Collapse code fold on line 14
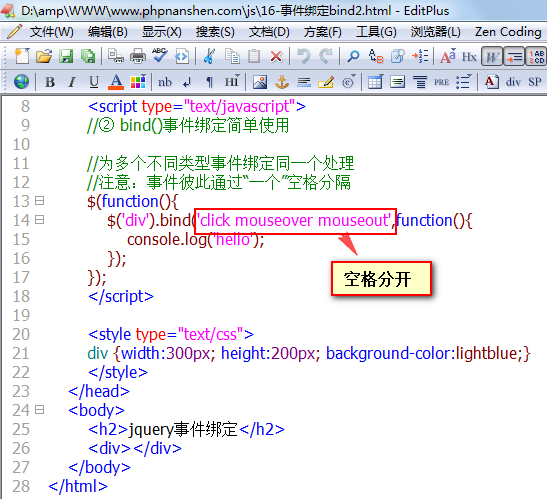The width and height of the screenshot is (547, 499). tap(39, 219)
